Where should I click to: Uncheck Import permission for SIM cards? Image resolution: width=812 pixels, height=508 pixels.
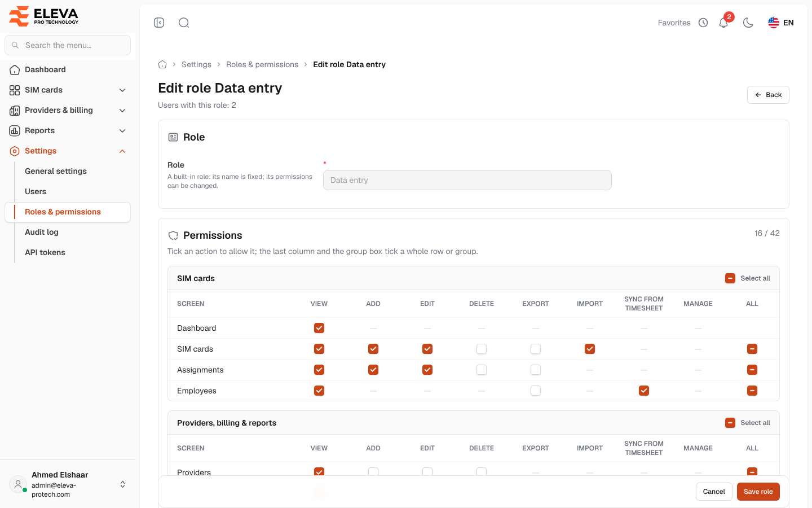(590, 349)
